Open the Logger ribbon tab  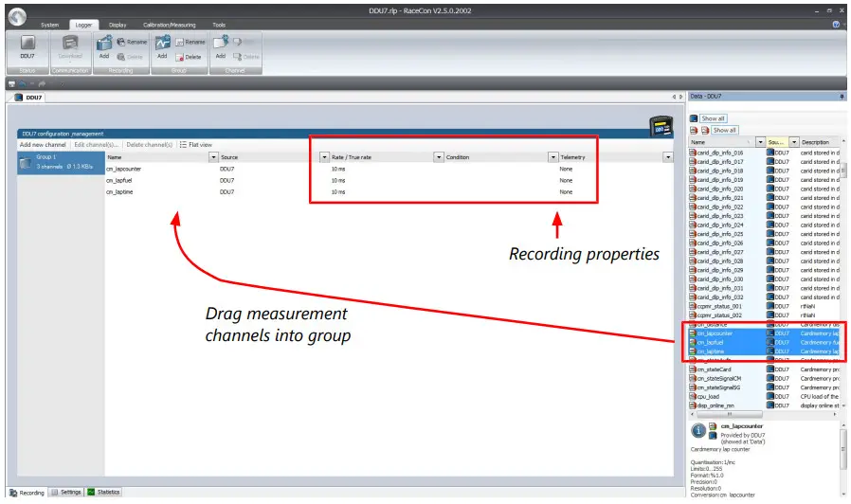83,25
